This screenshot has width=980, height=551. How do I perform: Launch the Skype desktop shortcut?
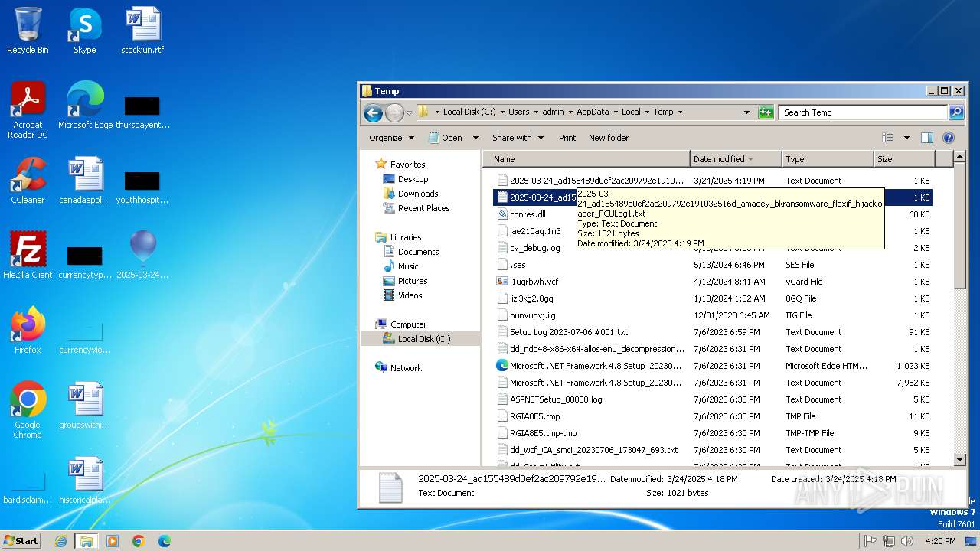(x=84, y=31)
